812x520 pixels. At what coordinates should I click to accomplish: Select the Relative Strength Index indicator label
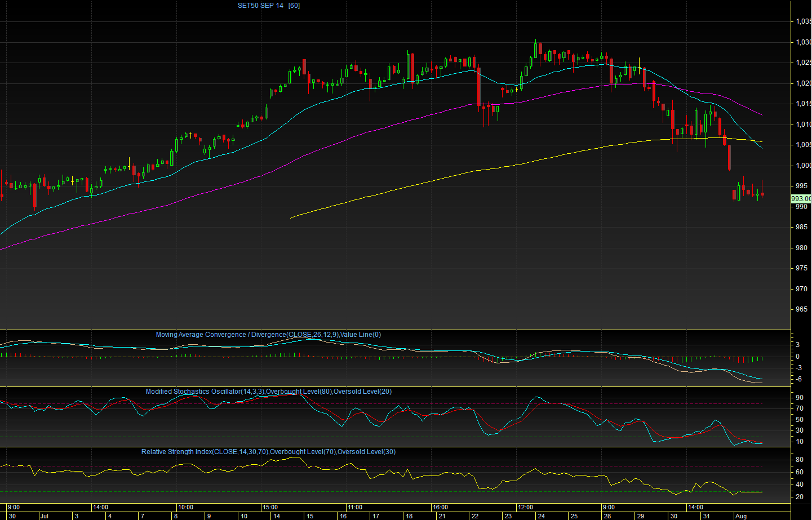click(x=268, y=452)
